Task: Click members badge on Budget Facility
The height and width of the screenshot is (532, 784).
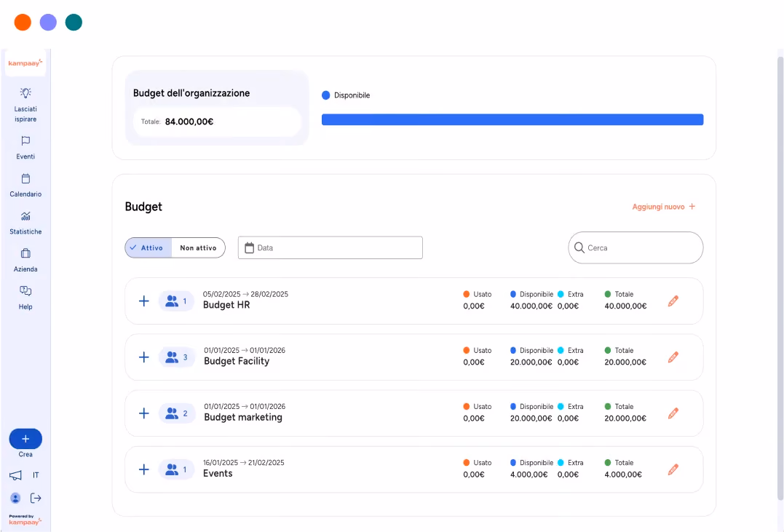Action: [x=176, y=357]
